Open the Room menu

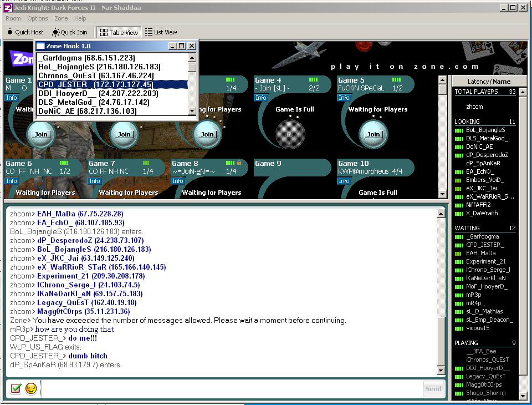pyautogui.click(x=13, y=18)
